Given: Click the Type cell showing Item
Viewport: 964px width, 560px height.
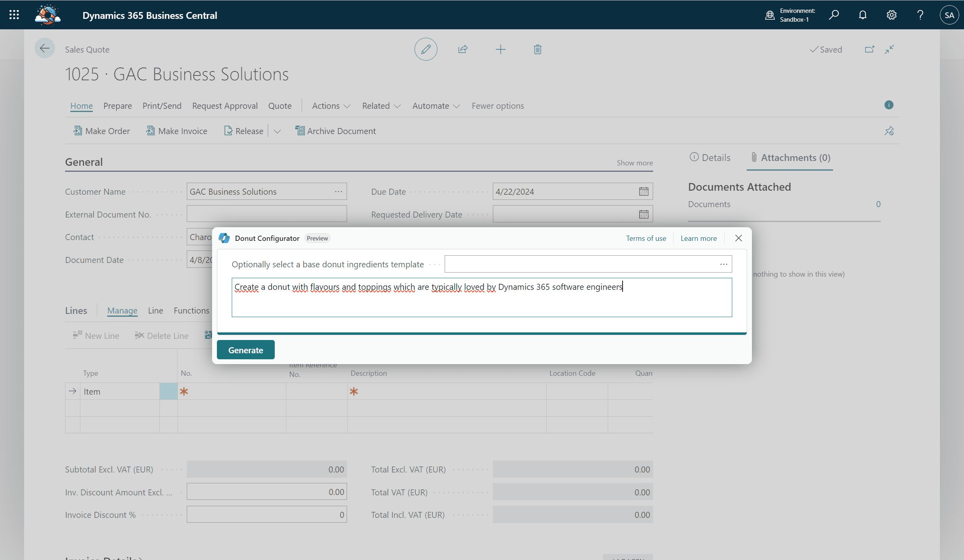Looking at the screenshot, I should 120,391.
